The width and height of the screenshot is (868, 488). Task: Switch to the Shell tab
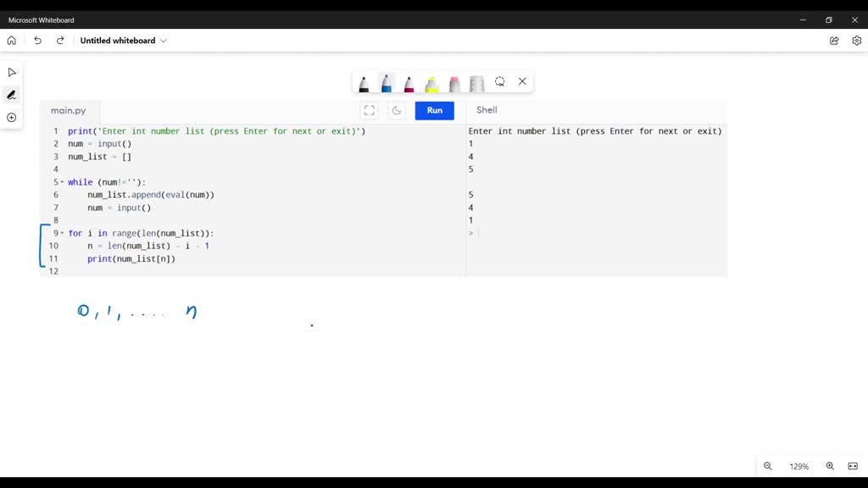486,109
